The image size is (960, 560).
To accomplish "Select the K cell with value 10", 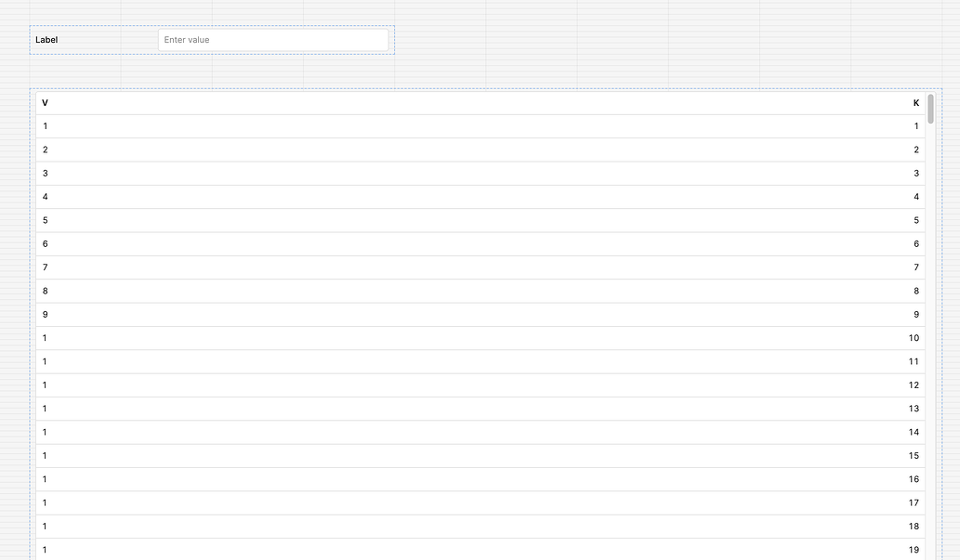I will coord(914,338).
